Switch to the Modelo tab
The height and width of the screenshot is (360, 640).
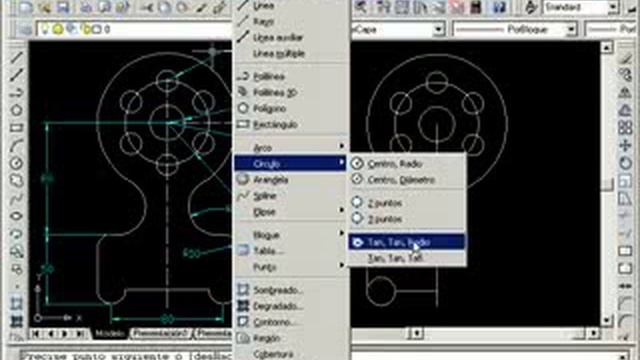pyautogui.click(x=110, y=333)
